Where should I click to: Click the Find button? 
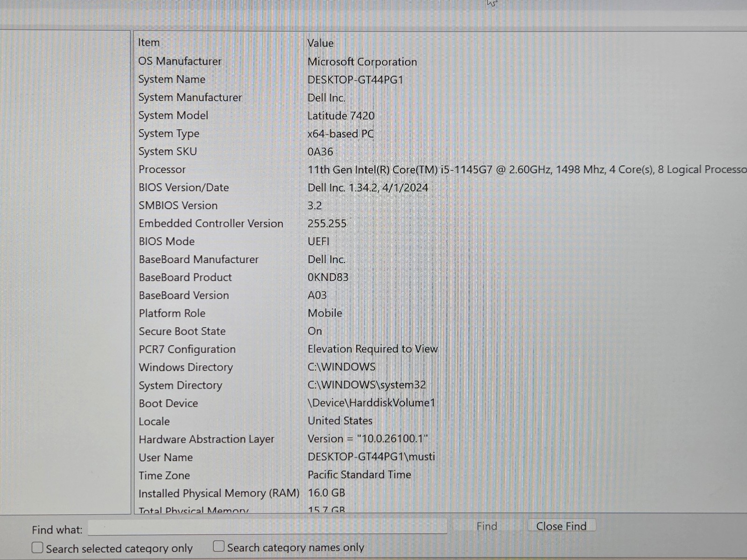[x=486, y=526]
